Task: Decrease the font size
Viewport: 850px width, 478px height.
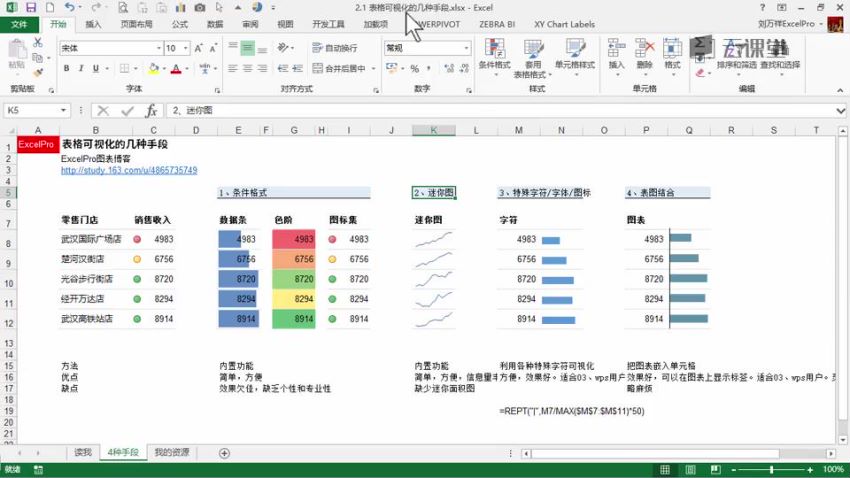Action: coord(213,48)
